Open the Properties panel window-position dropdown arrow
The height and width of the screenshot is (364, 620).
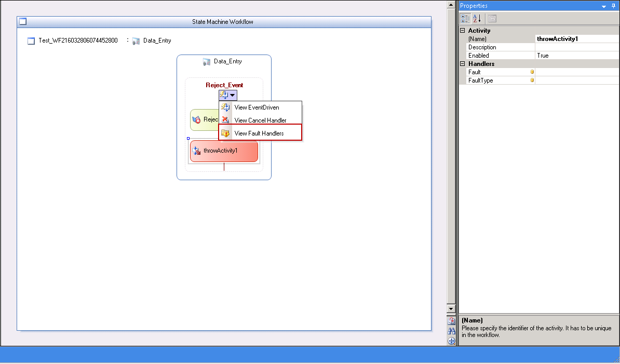(x=604, y=6)
